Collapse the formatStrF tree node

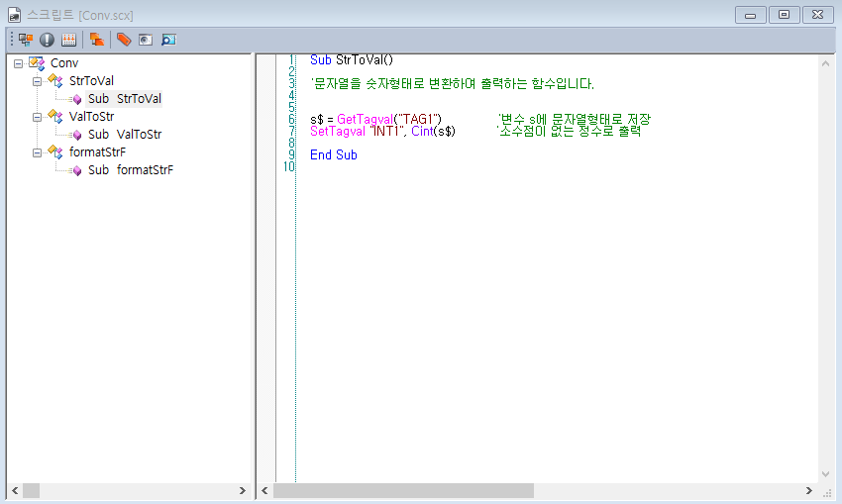[x=37, y=152]
